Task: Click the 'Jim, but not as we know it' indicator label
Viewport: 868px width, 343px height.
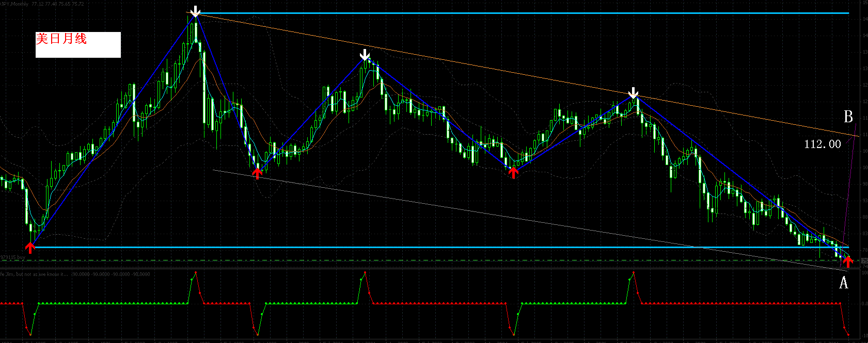Action: click(x=34, y=274)
